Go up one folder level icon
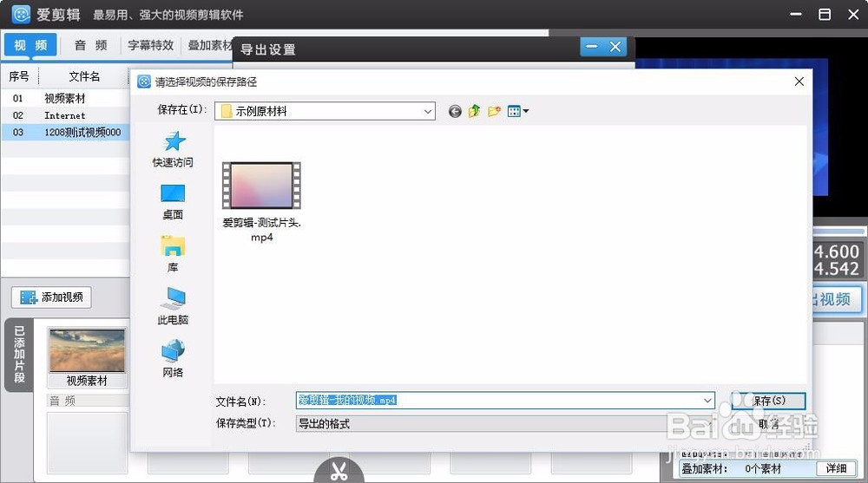 tap(475, 111)
